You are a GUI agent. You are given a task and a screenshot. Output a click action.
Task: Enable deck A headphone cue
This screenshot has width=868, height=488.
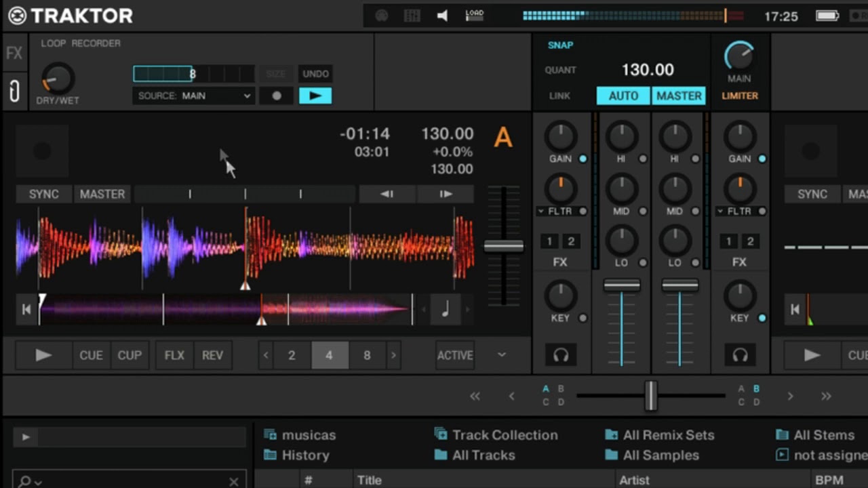(560, 355)
